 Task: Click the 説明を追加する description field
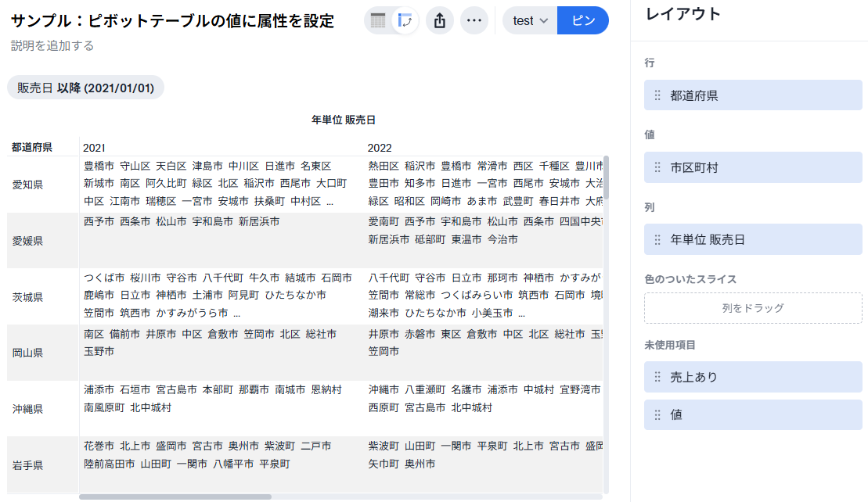[x=52, y=46]
